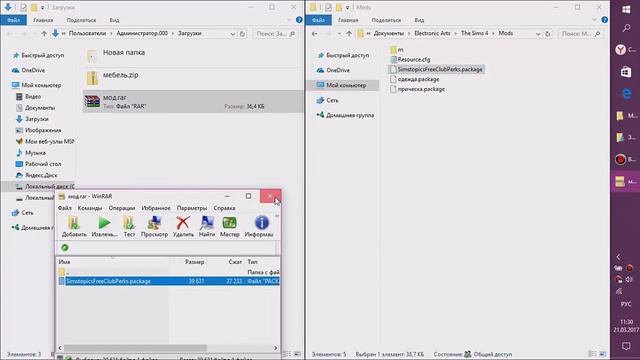
Task: Expand ribbon chevron in Загрузки window
Action: (x=289, y=20)
